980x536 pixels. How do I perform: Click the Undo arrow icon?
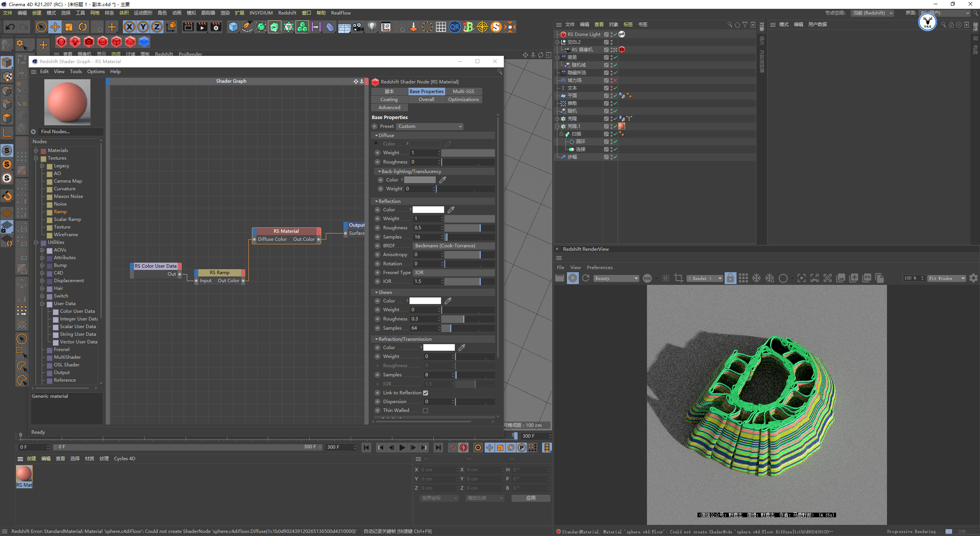coord(10,27)
